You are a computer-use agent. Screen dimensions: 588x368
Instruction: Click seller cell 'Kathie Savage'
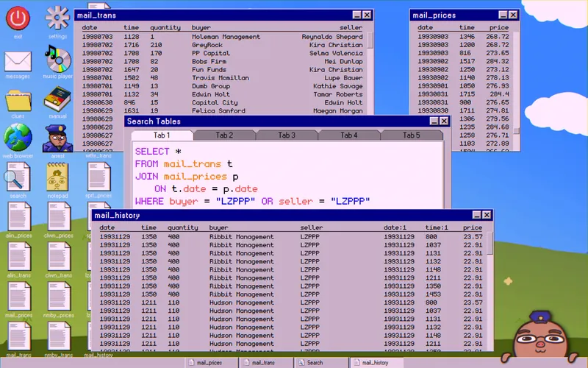[338, 86]
